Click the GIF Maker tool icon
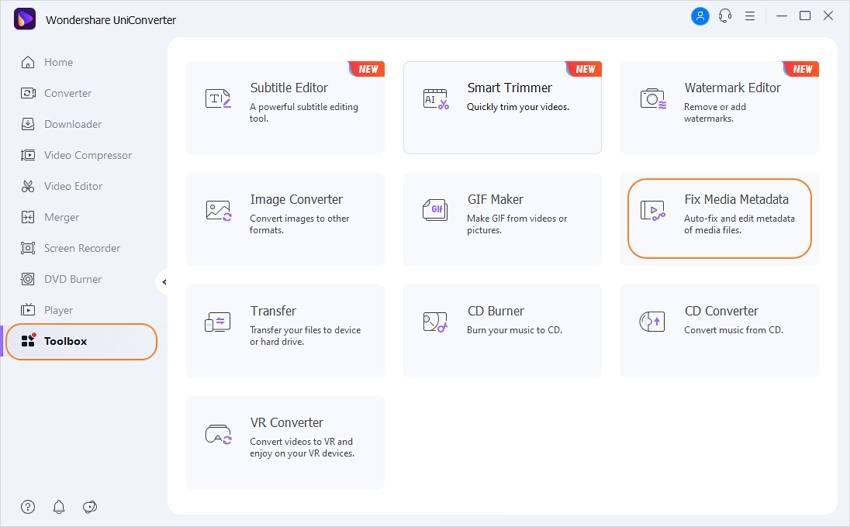850x527 pixels. point(435,210)
